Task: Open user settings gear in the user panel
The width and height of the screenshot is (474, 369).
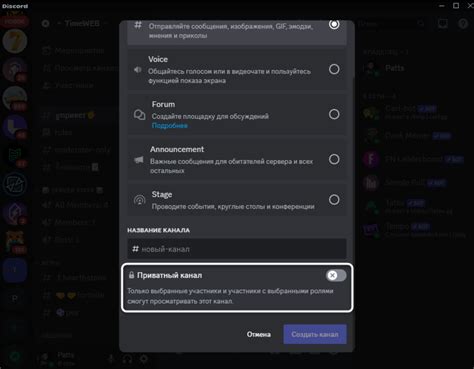Action: tap(144, 359)
